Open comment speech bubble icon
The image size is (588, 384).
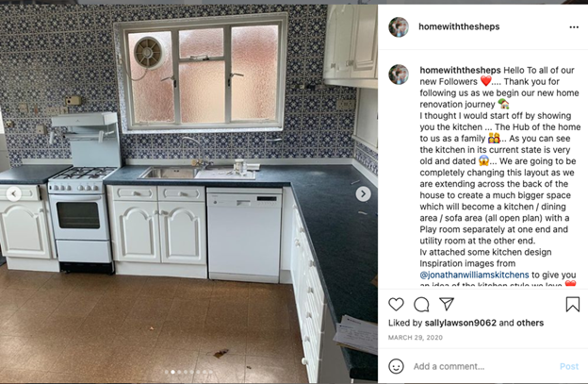(421, 305)
